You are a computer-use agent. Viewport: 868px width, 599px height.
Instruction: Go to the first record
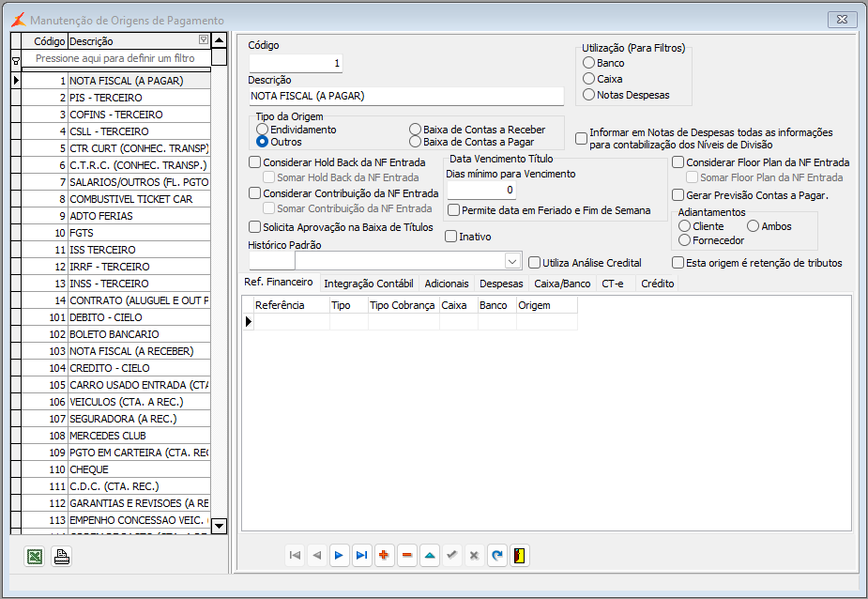click(295, 555)
